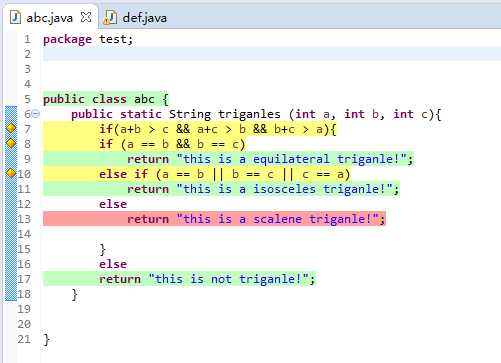Click the Java file icon on abc.java tab
The image size is (501, 363).
tap(15, 17)
